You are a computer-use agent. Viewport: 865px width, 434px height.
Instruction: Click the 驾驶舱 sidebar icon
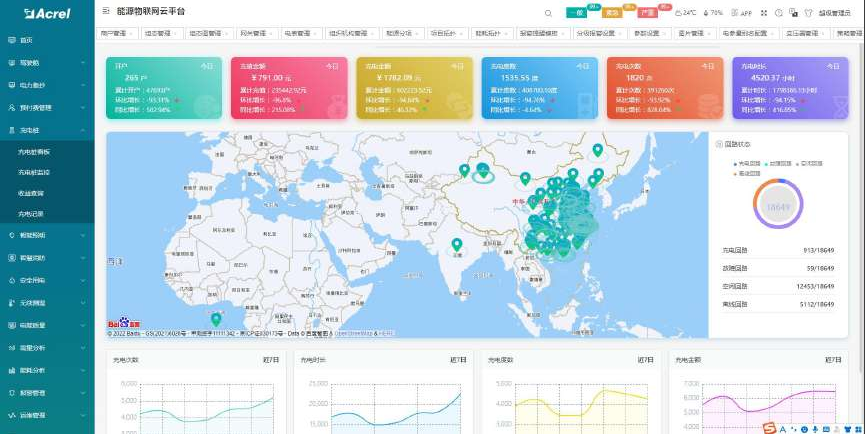[12, 63]
